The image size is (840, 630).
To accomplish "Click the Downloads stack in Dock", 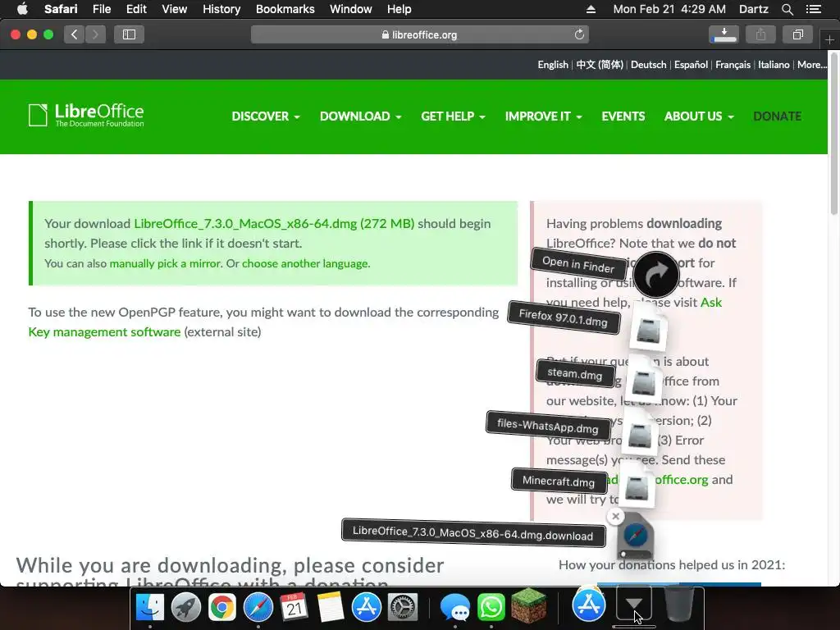I will click(x=634, y=605).
